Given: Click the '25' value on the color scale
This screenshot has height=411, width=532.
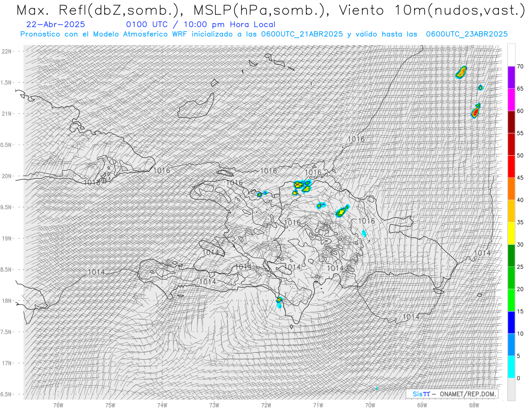Looking at the screenshot, I should tap(520, 266).
